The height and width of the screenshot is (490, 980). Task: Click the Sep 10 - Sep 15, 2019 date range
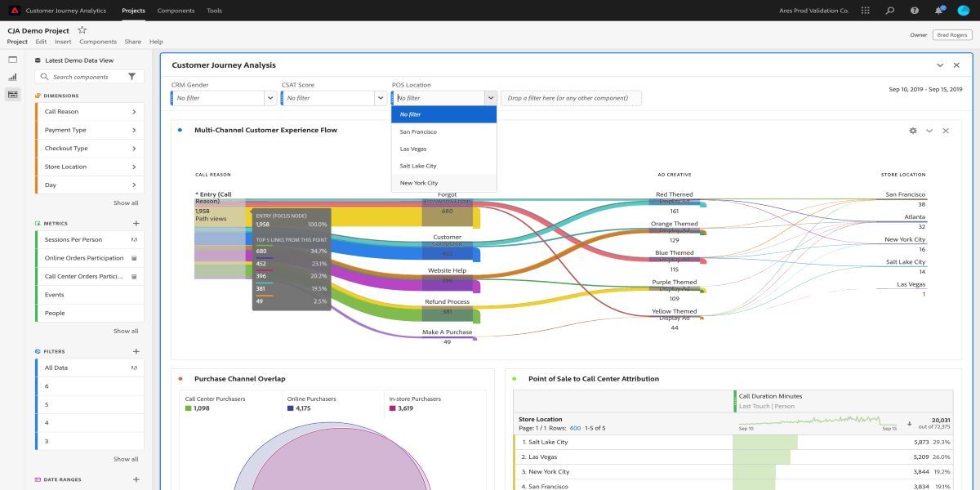[925, 89]
